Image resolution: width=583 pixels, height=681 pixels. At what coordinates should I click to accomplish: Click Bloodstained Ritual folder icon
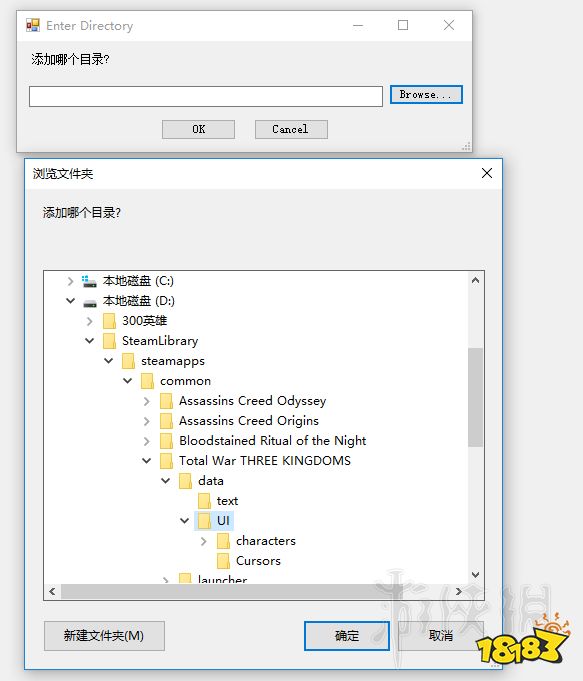point(166,441)
